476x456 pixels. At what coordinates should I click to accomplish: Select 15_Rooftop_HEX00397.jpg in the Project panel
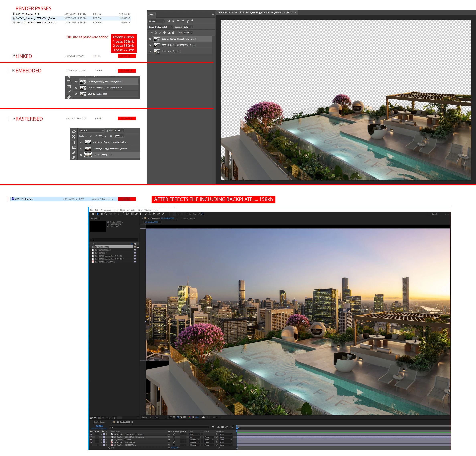105,262
